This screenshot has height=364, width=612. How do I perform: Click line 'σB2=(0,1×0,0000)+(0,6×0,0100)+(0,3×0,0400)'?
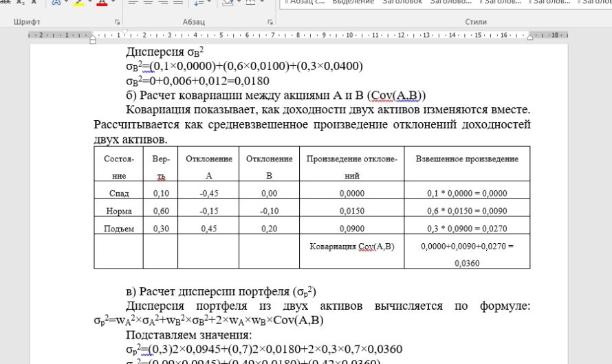point(244,66)
